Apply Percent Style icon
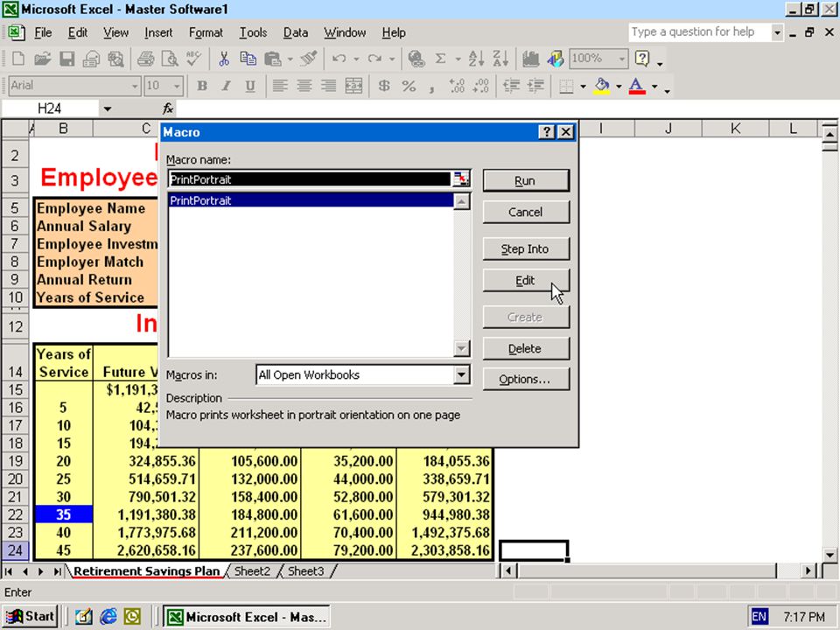Image resolution: width=840 pixels, height=630 pixels. pos(409,86)
